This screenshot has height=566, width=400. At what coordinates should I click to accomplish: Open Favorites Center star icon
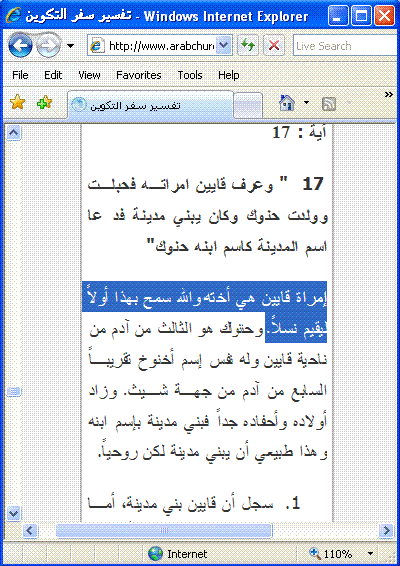(17, 103)
